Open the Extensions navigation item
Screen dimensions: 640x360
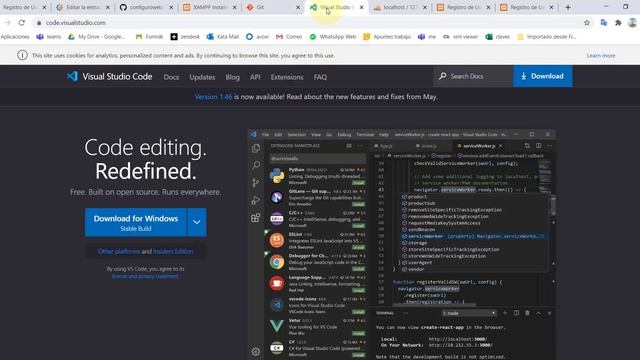(x=287, y=77)
